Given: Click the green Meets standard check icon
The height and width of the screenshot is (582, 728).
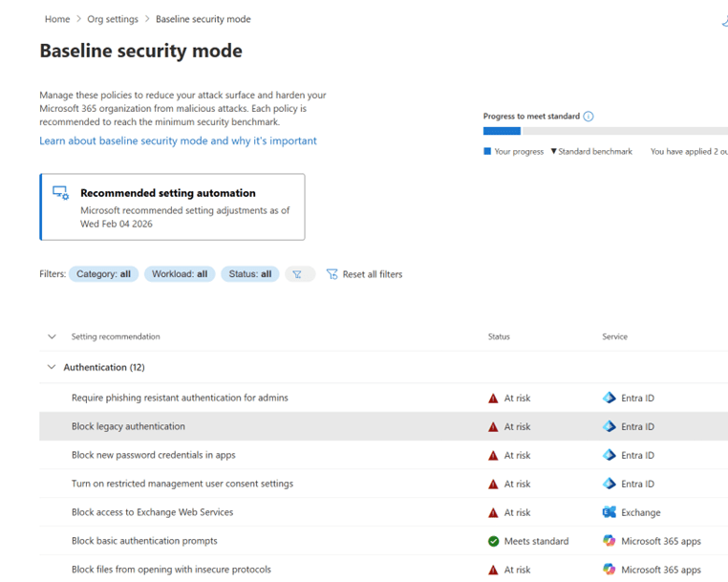Looking at the screenshot, I should (494, 541).
